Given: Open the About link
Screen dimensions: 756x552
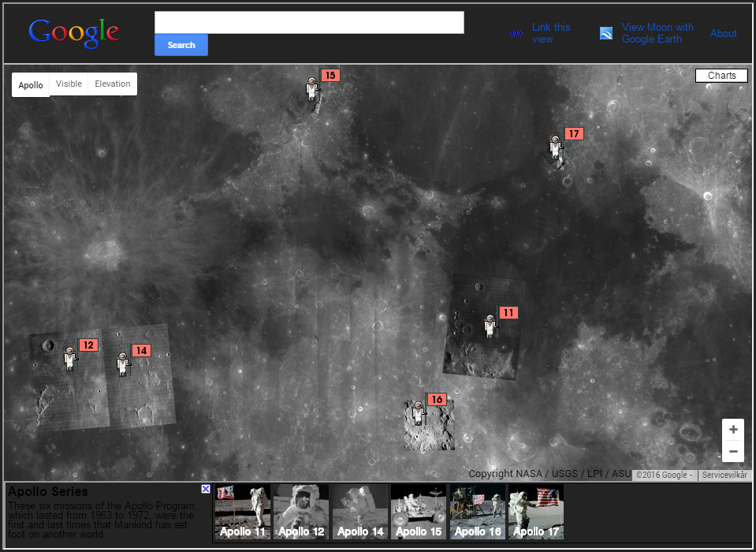Looking at the screenshot, I should 723,34.
